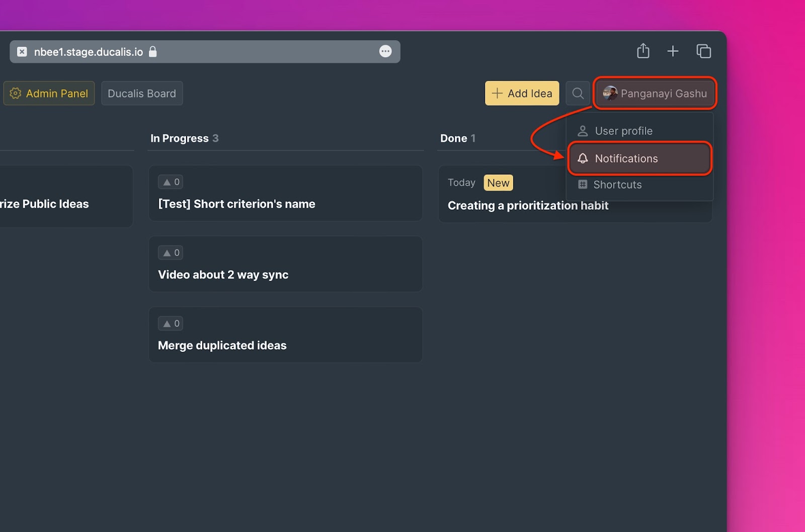Click Panganayi Gashu's avatar picture
The width and height of the screenshot is (805, 532).
(x=610, y=93)
